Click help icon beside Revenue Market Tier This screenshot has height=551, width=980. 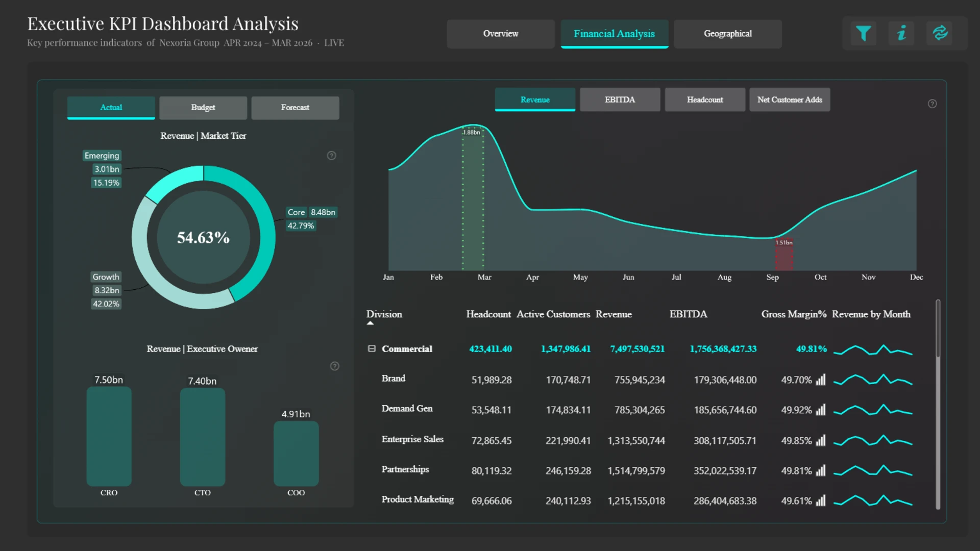point(331,156)
